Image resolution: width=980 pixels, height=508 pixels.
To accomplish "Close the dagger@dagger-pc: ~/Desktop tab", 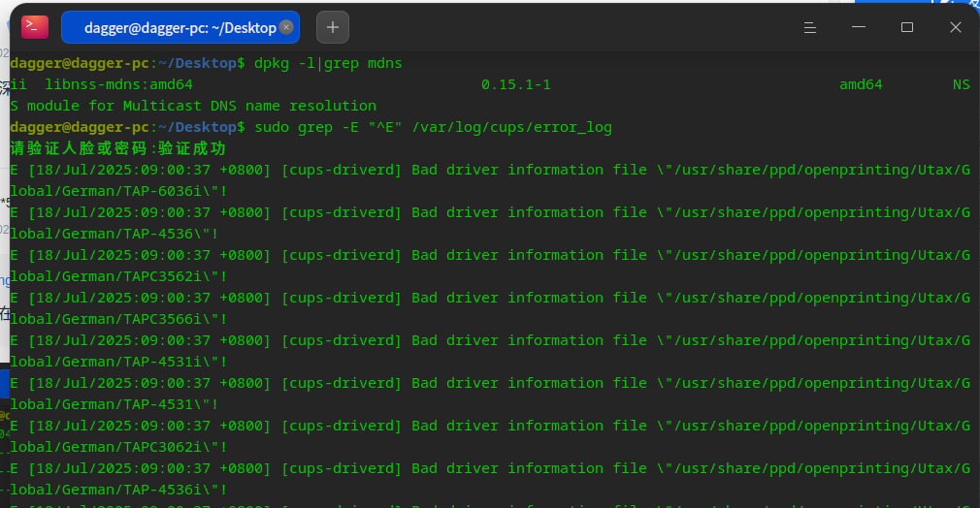I will [x=286, y=27].
